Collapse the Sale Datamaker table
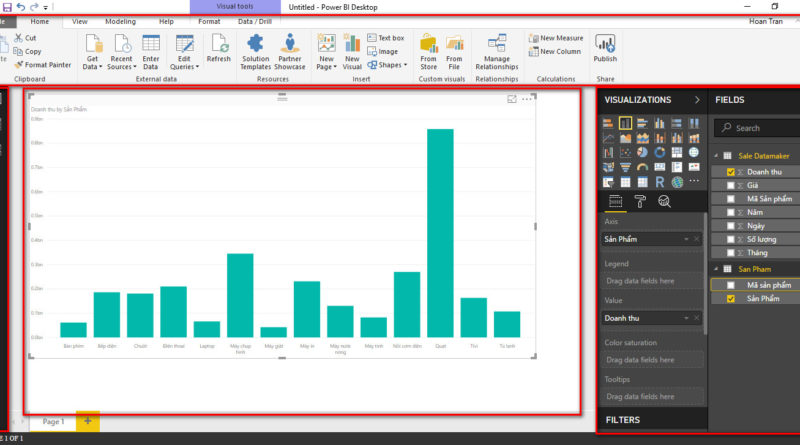The width and height of the screenshot is (800, 445). [x=715, y=156]
